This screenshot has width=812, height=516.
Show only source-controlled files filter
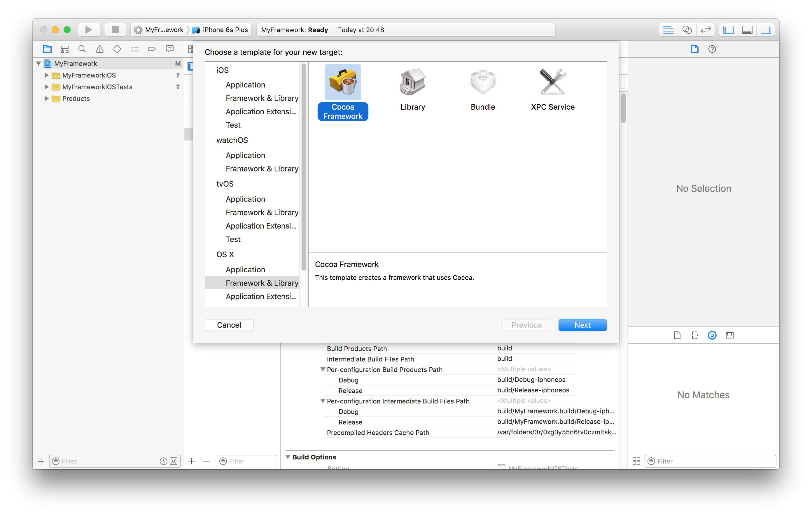[174, 461]
